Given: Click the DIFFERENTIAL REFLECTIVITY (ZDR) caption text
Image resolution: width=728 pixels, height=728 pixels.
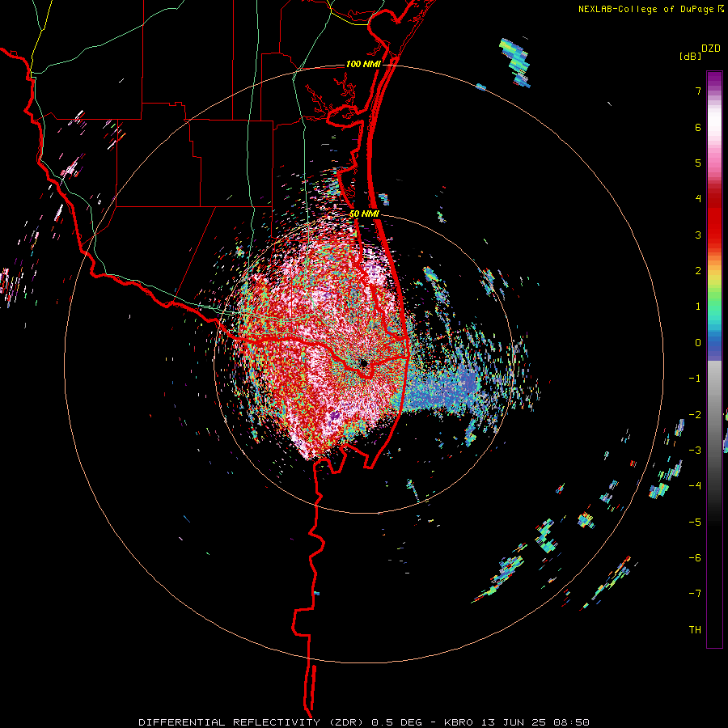Looking at the screenshot, I should [x=252, y=722].
